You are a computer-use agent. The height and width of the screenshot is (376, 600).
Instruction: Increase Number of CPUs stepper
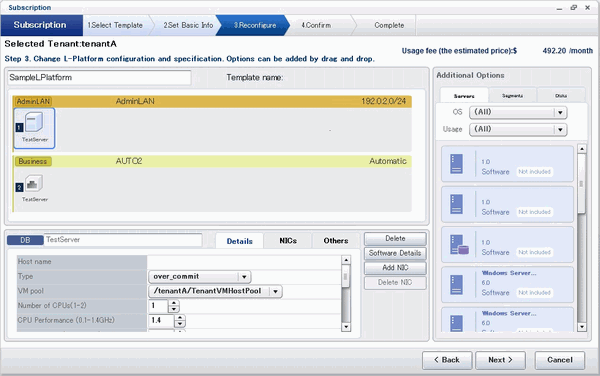pyautogui.click(x=174, y=303)
